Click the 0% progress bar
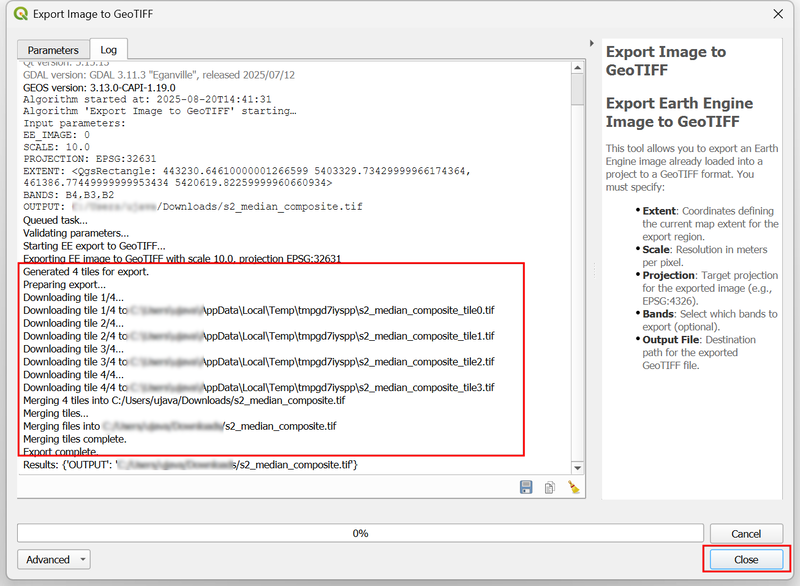Screen dimensions: 800x586 [360, 533]
